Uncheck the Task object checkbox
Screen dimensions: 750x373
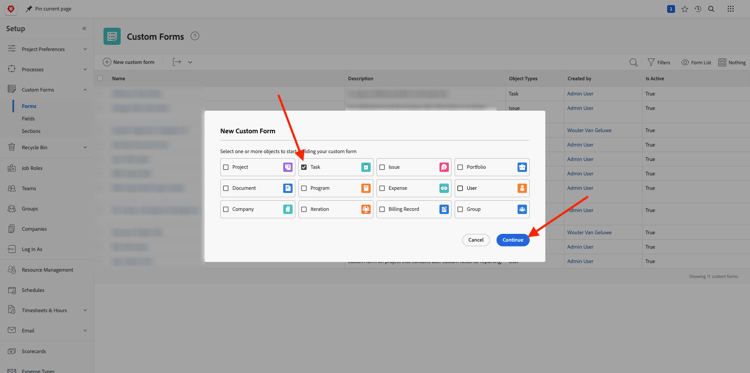(304, 167)
